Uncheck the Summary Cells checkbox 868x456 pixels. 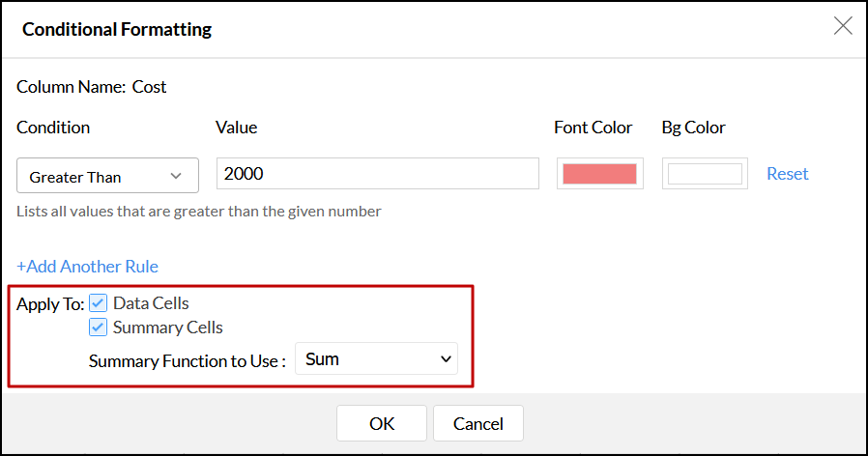pyautogui.click(x=99, y=328)
